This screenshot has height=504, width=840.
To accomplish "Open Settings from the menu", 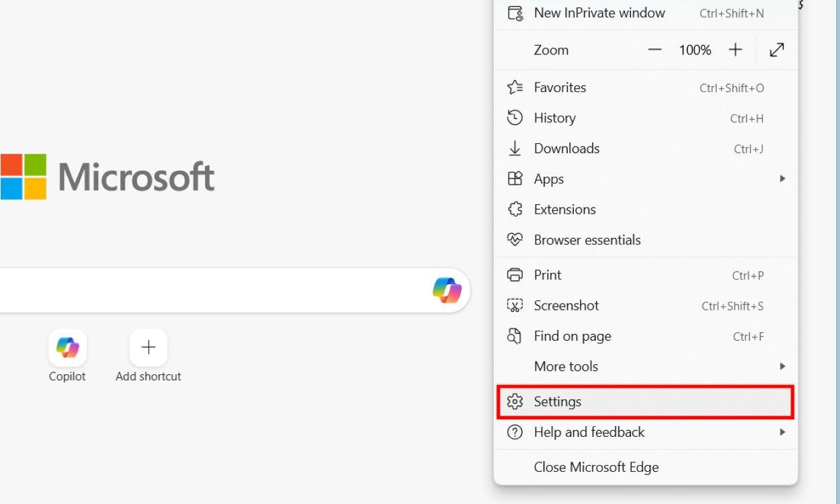I will (x=646, y=402).
